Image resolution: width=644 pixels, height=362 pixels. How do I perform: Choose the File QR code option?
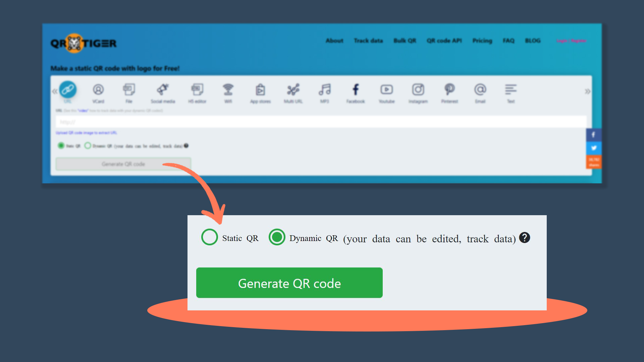coord(129,91)
